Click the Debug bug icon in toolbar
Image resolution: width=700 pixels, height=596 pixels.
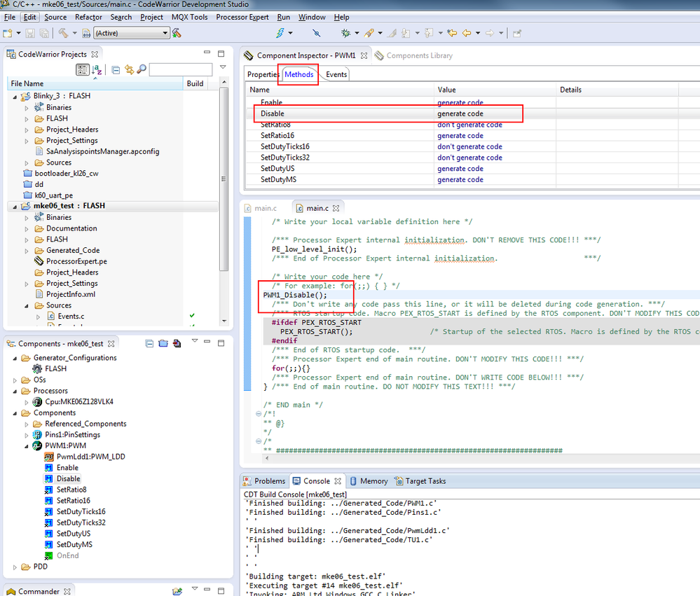click(x=345, y=33)
